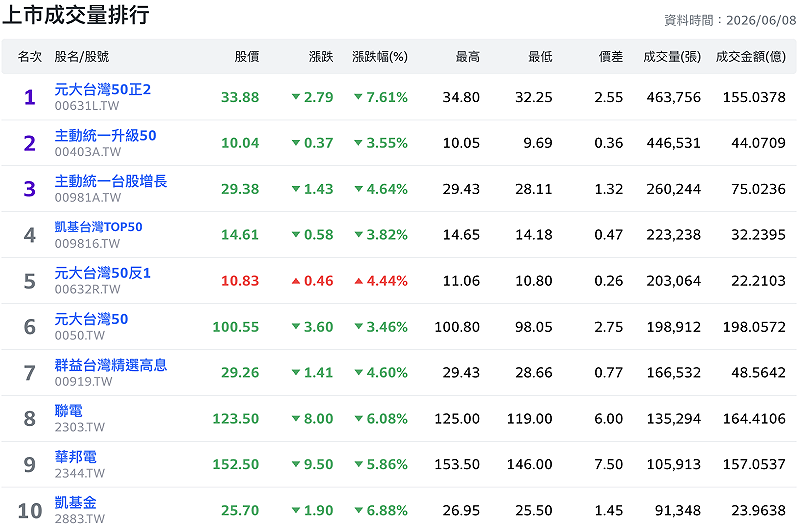The width and height of the screenshot is (800, 531).
Task: Click the red price 10.83
Action: [240, 281]
